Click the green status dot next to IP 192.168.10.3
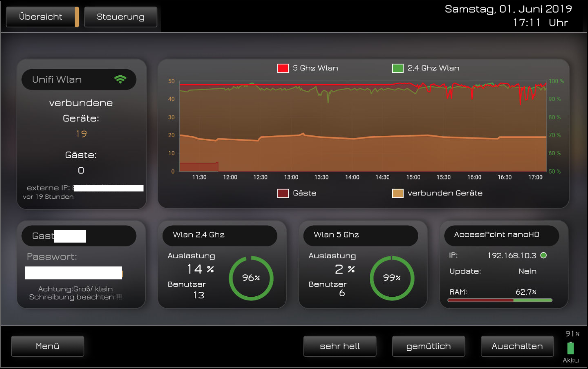588x369 pixels. click(543, 255)
